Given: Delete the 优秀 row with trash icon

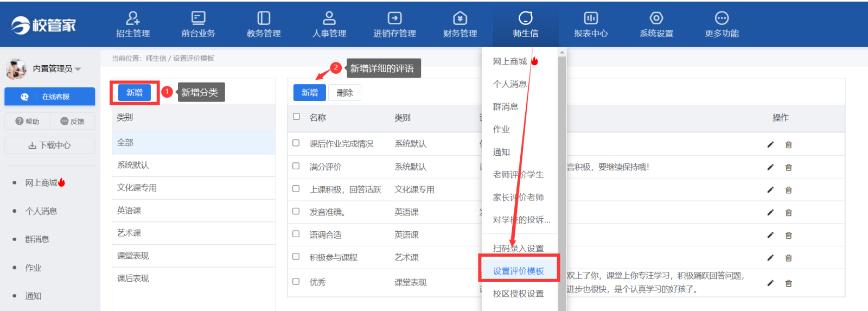Looking at the screenshot, I should point(789,283).
